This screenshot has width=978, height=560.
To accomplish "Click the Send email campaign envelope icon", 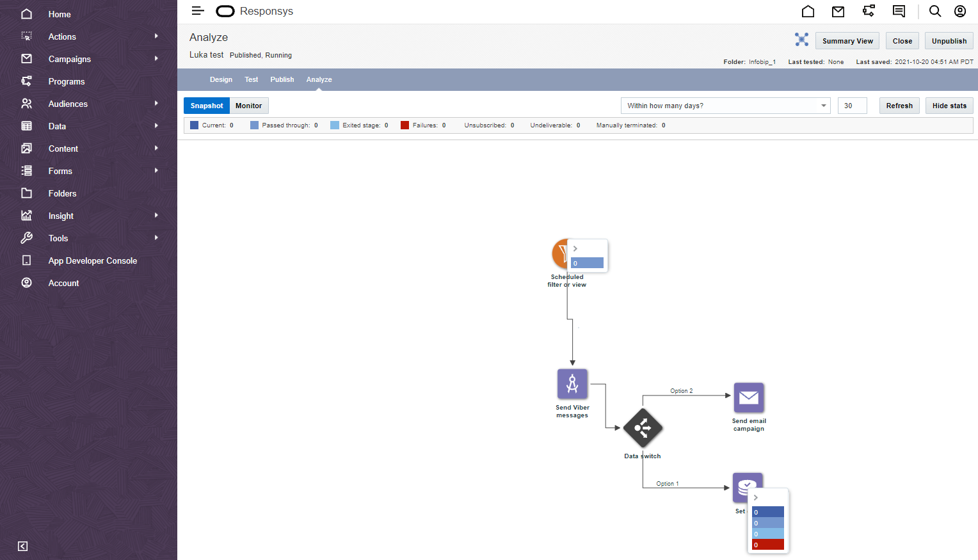I will coord(749,398).
